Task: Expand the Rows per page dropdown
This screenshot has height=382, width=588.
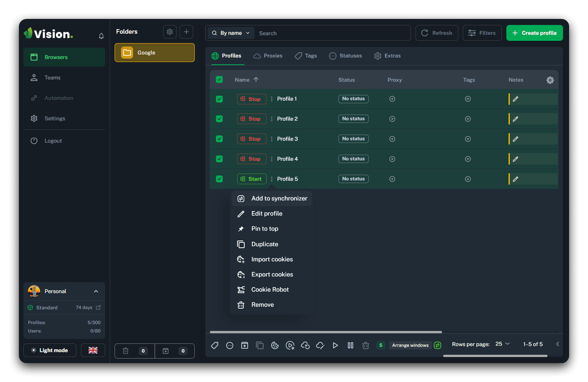Action: (503, 344)
